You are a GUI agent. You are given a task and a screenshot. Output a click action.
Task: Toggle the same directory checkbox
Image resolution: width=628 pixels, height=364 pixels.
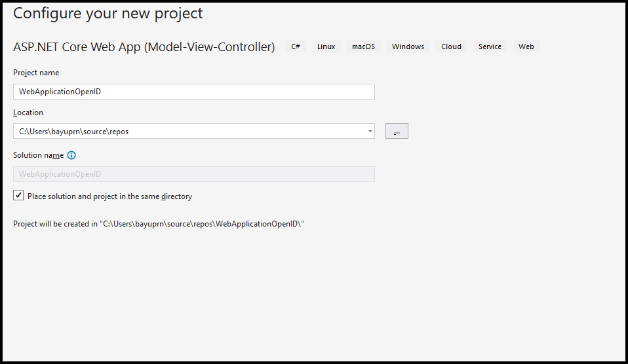(x=18, y=196)
